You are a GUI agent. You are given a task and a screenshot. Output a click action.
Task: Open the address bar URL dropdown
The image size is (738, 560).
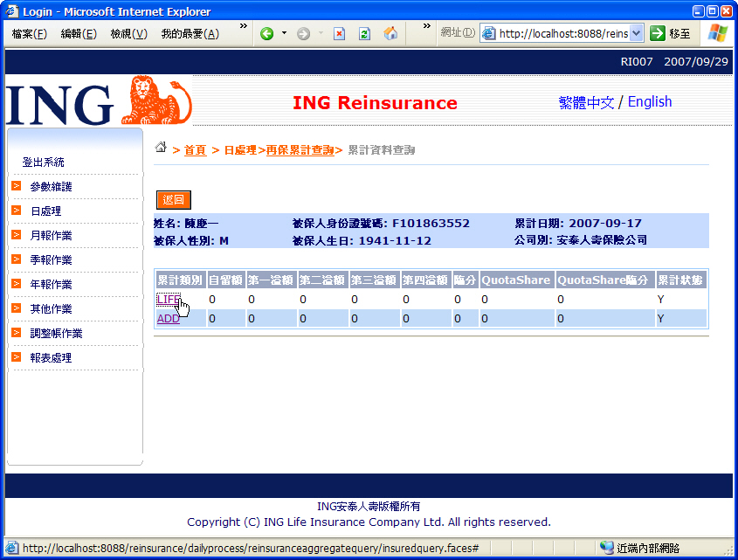click(x=637, y=33)
